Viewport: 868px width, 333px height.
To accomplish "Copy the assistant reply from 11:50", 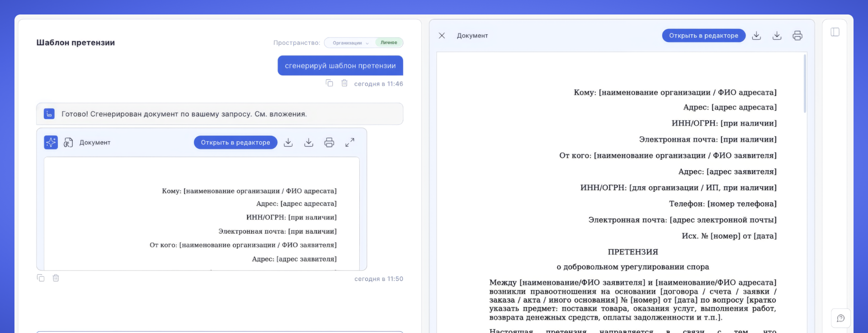I will point(41,278).
